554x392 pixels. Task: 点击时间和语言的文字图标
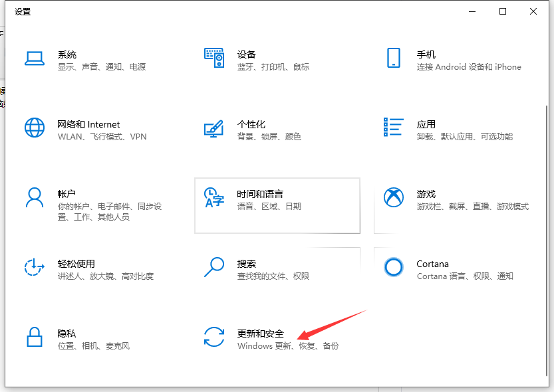click(214, 198)
